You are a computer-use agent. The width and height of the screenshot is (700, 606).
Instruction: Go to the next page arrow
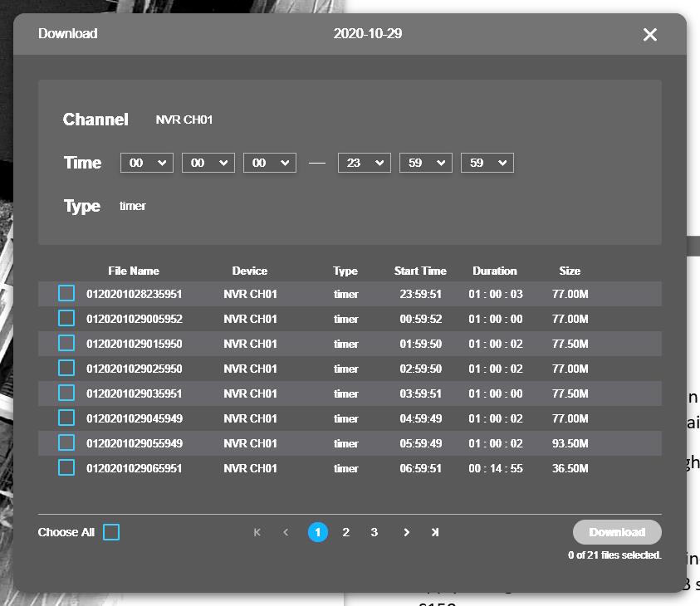click(x=406, y=532)
